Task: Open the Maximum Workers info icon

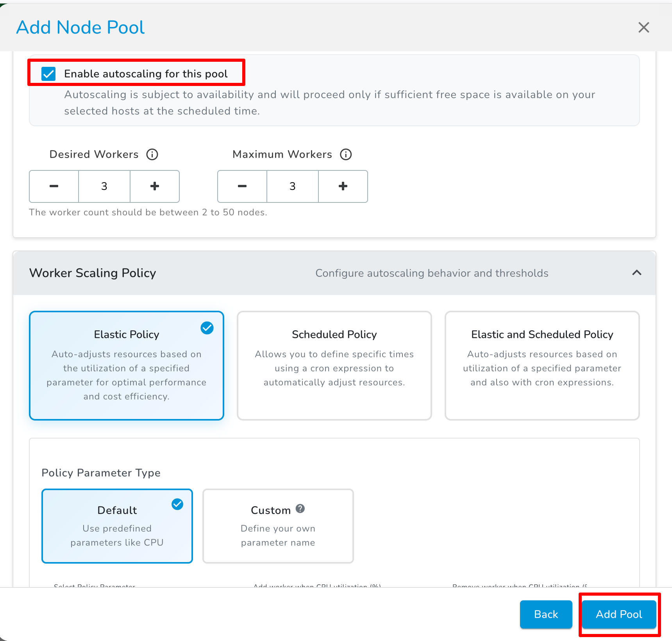Action: pyautogui.click(x=346, y=154)
